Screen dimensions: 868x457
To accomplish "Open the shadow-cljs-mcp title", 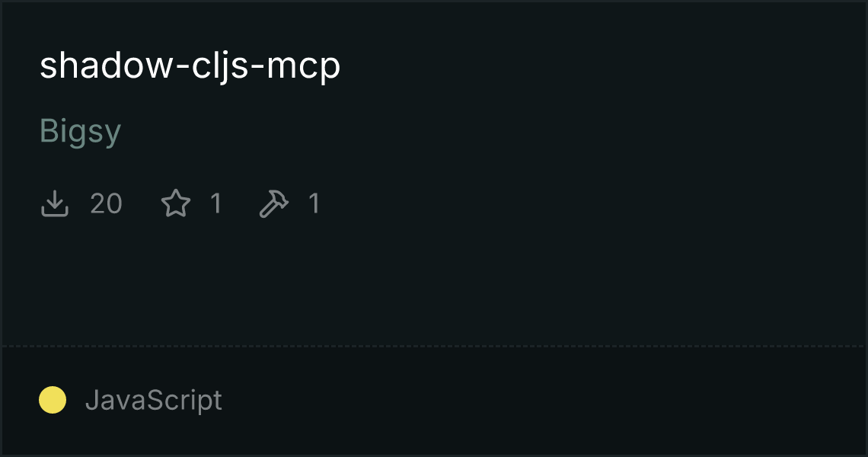I will [x=190, y=66].
